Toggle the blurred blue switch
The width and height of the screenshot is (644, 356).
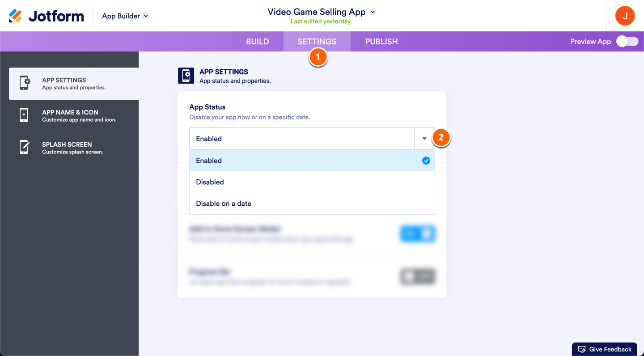[418, 233]
